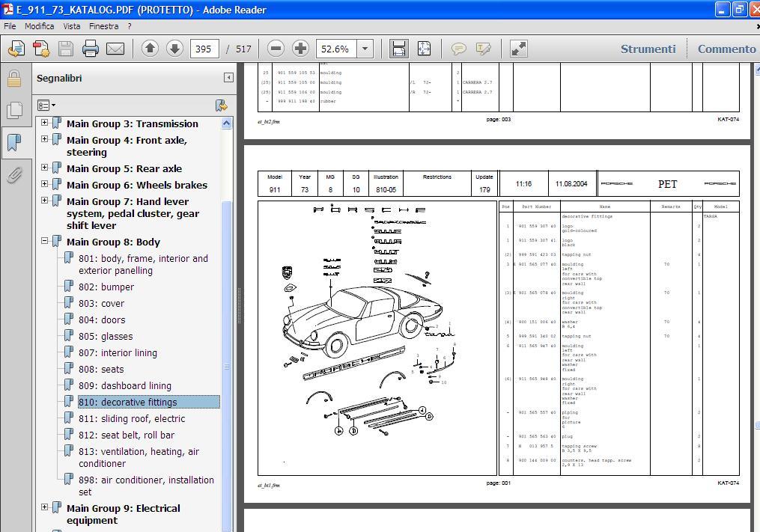Viewport: 760px width, 532px height.
Task: Open the page thumbnails panel icon
Action: tap(14, 111)
